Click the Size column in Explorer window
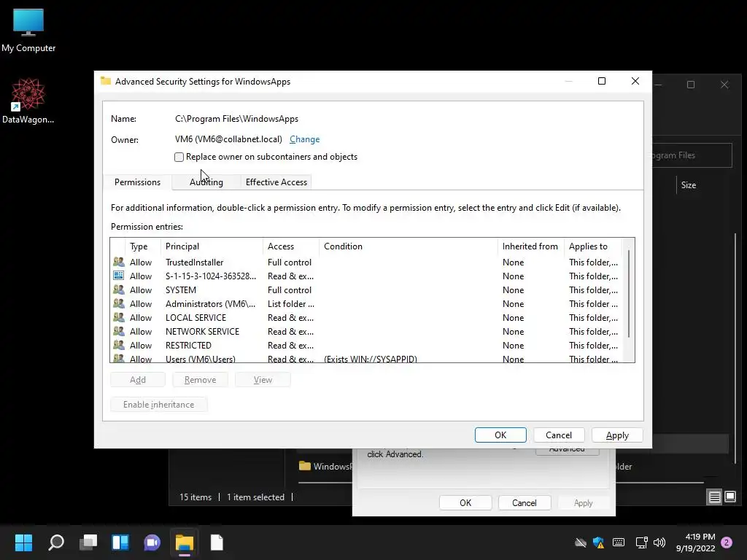 tap(689, 185)
